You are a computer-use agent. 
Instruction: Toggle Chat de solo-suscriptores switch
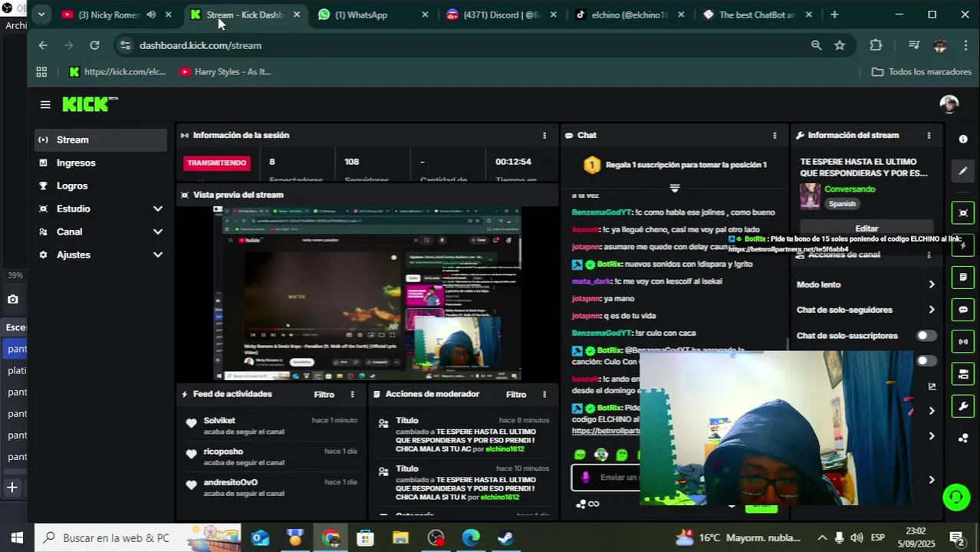pos(926,336)
